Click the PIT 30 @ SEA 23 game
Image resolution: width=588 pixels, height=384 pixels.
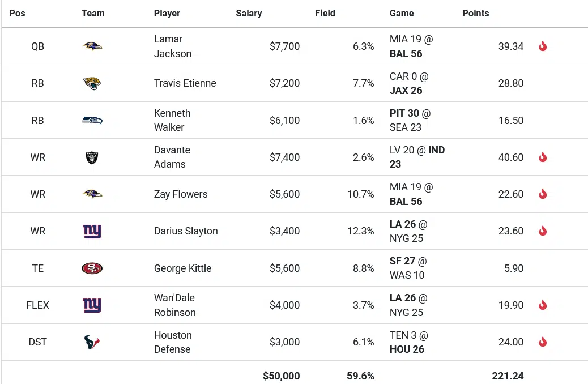410,120
